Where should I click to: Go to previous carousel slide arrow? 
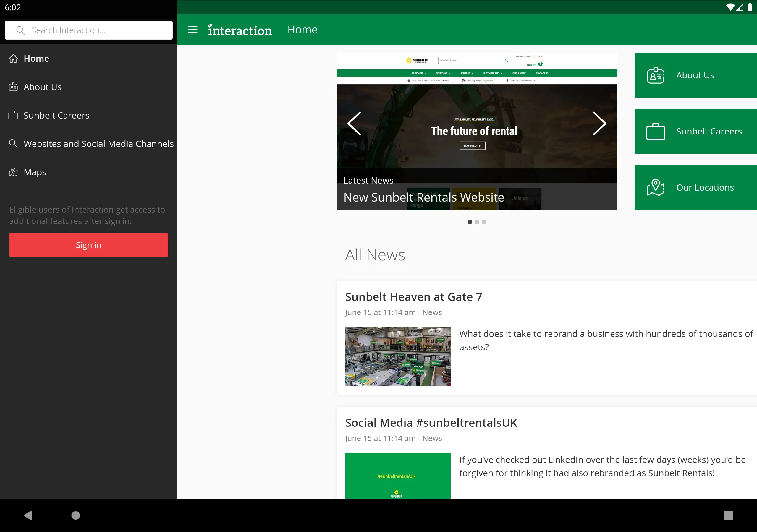tap(354, 124)
